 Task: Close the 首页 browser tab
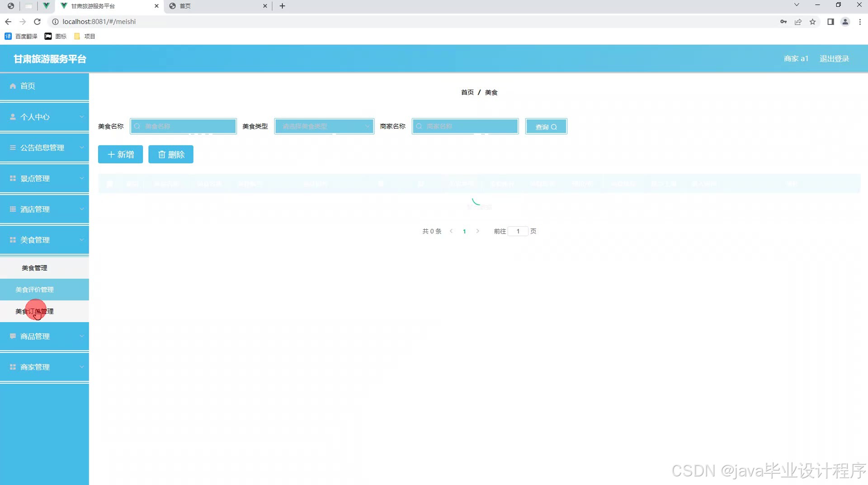[x=265, y=6]
